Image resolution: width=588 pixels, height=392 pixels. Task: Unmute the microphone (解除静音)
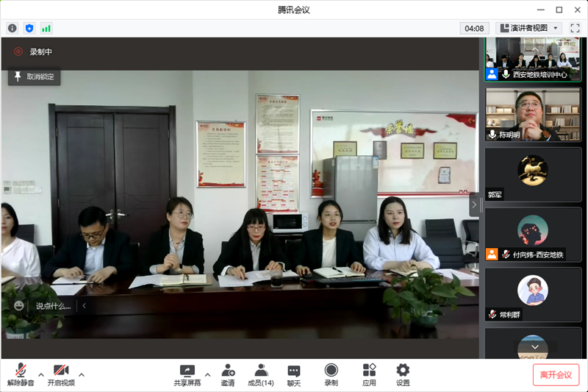click(x=21, y=375)
